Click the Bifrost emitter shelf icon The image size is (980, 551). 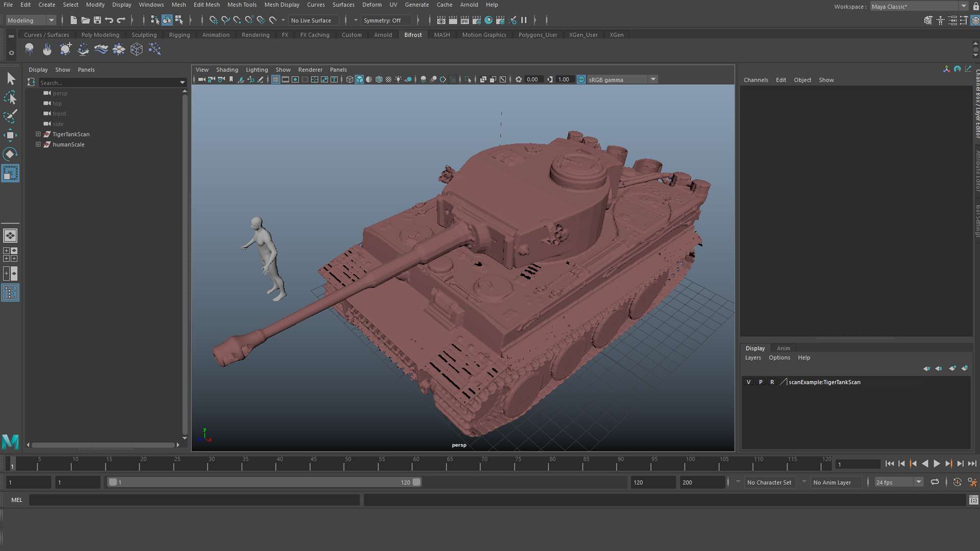pos(65,49)
